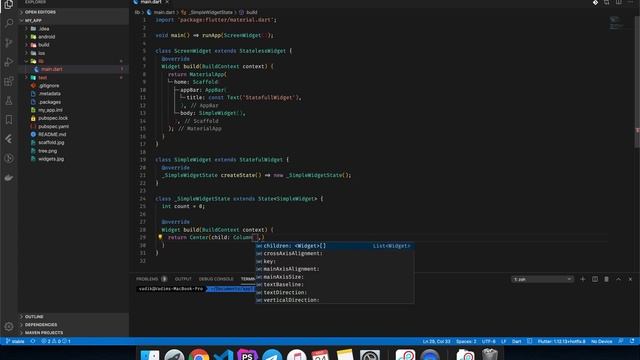Open the Search view in activity bar

pos(9,23)
